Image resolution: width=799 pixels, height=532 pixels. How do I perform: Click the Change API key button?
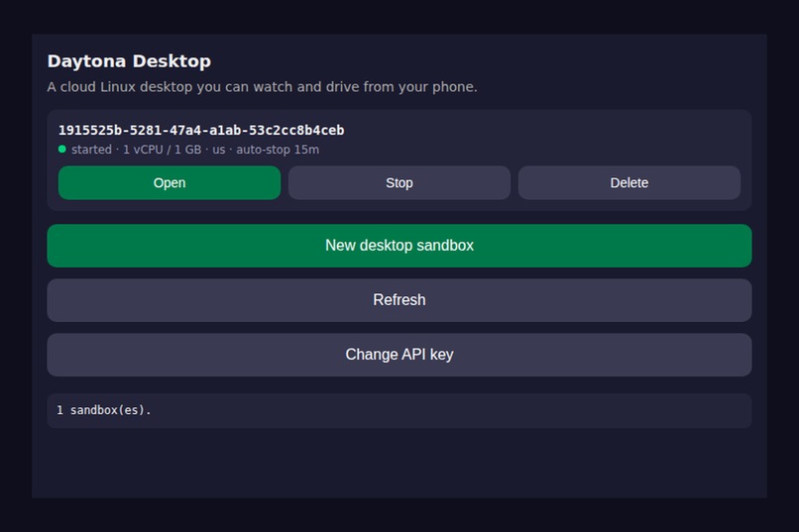point(399,355)
